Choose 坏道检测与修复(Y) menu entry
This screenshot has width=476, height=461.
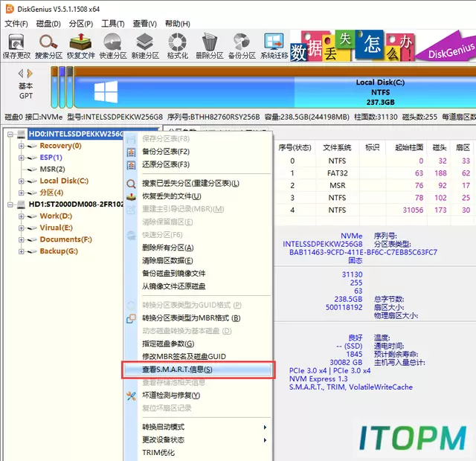pos(171,396)
